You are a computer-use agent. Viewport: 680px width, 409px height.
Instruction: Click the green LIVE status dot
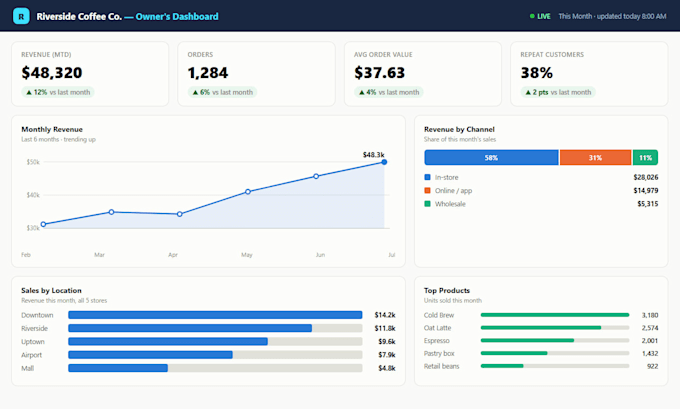click(x=532, y=16)
